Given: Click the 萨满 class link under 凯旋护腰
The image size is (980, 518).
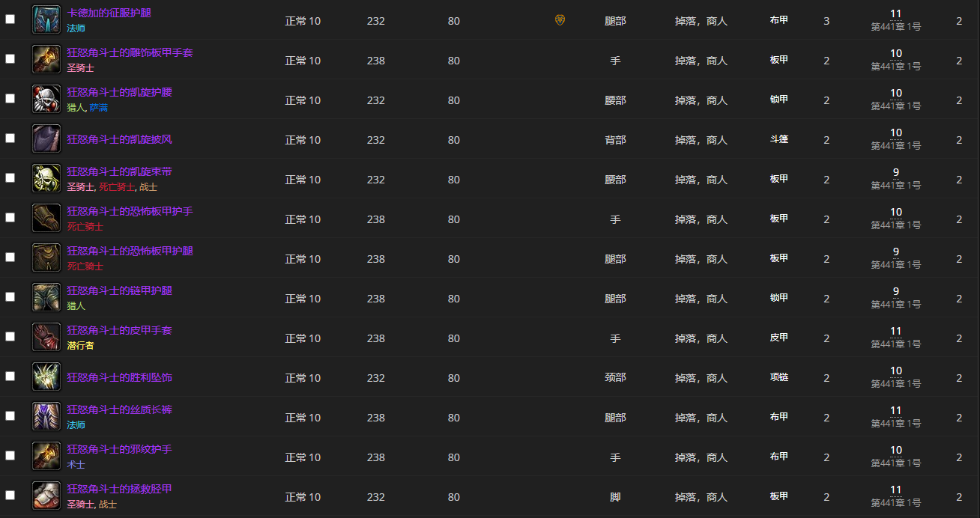Looking at the screenshot, I should tap(98, 108).
